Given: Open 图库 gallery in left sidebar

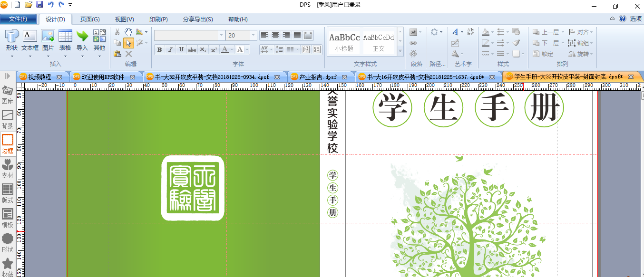Looking at the screenshot, I should click(x=8, y=95).
